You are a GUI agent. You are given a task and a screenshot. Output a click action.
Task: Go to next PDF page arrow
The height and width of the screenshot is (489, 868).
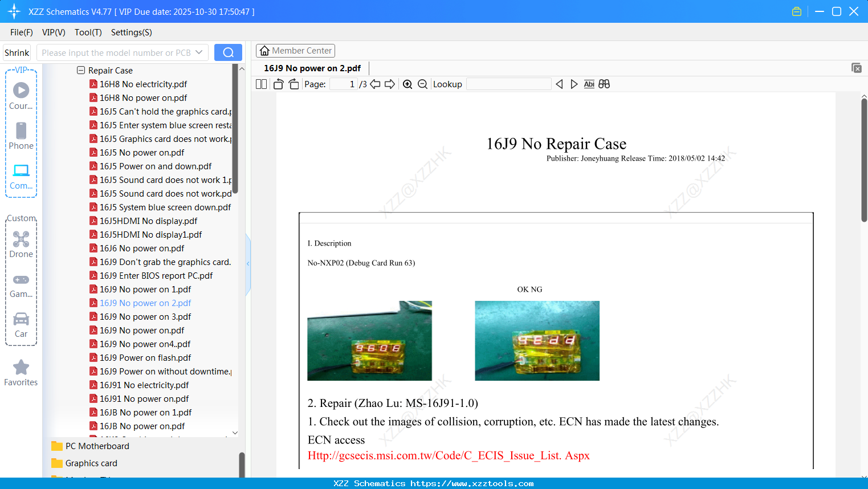pos(390,84)
